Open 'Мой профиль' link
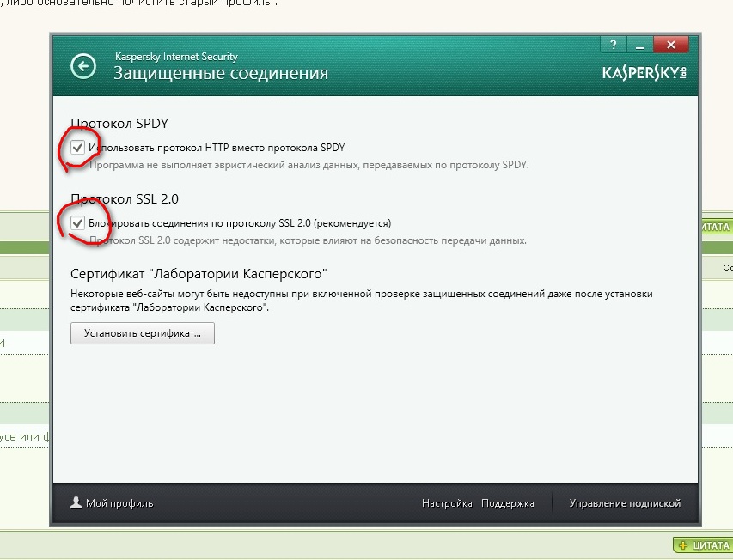This screenshot has height=560, width=733. (x=119, y=503)
